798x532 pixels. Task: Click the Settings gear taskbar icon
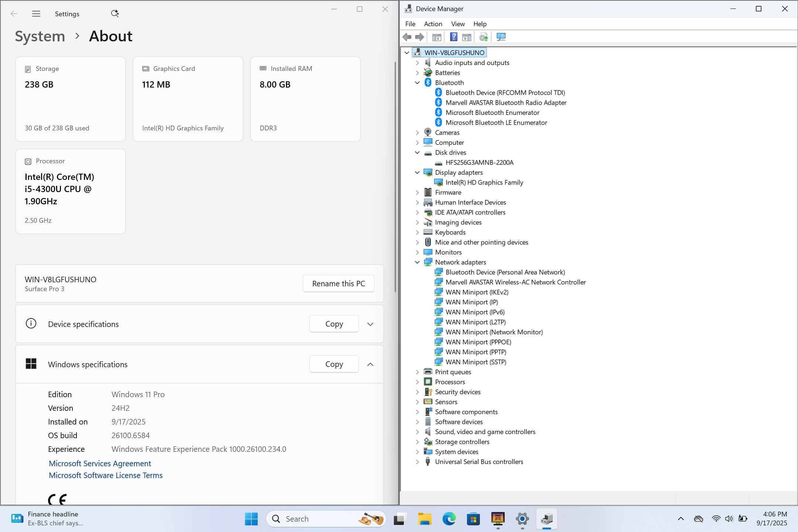coord(522,519)
